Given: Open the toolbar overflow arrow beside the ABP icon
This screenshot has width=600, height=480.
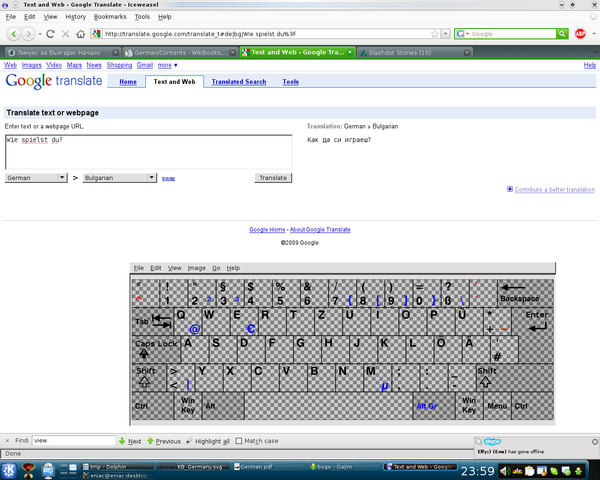Looking at the screenshot, I should 594,34.
